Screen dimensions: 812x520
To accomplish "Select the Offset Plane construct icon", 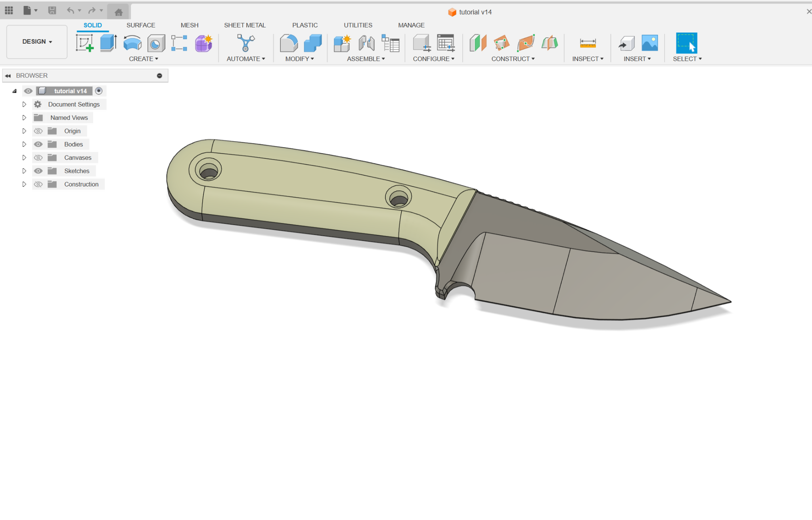I will (x=478, y=43).
